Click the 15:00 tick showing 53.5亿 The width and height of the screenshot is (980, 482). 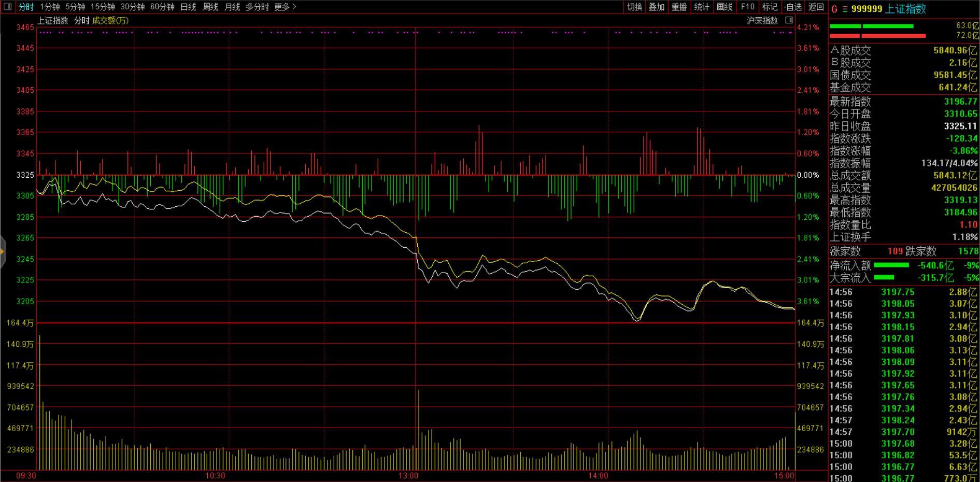point(904,455)
